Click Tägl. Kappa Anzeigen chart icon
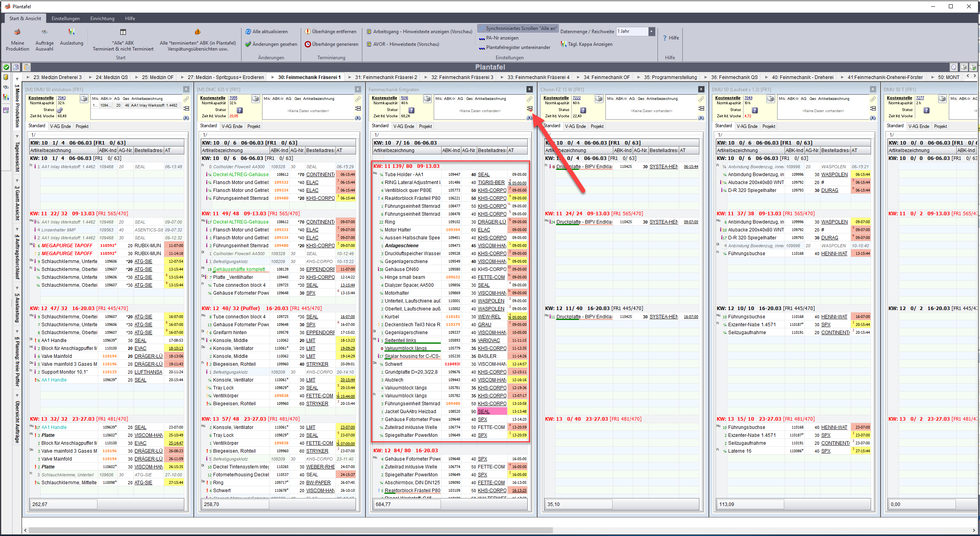The image size is (980, 536). tap(563, 44)
